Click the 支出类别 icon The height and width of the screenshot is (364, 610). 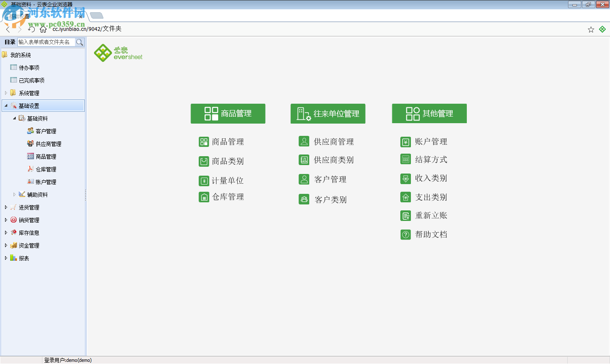pyautogui.click(x=405, y=197)
